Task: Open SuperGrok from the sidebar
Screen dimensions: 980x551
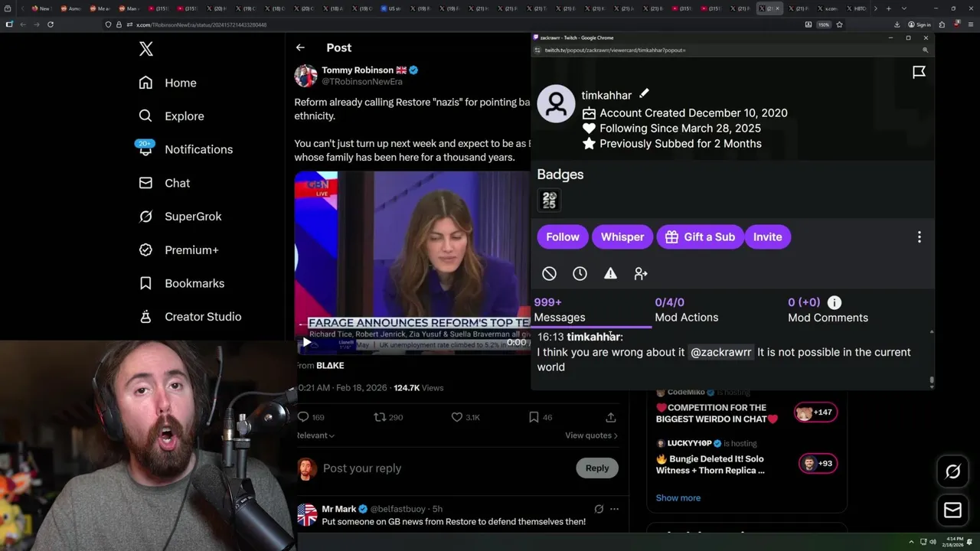Action: 180,217
